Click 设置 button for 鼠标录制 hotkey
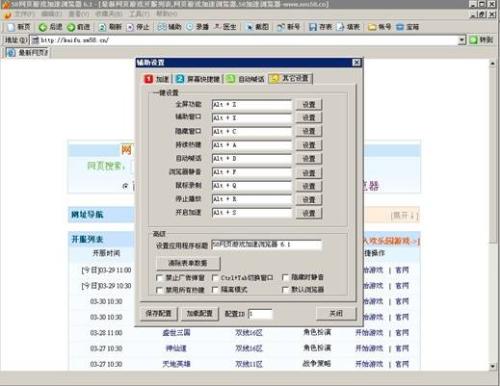 point(309,186)
